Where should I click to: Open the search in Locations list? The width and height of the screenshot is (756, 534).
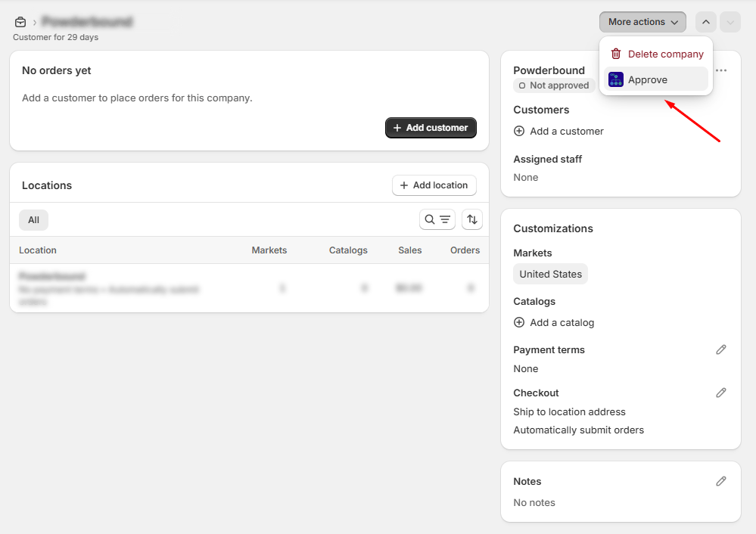pos(431,219)
